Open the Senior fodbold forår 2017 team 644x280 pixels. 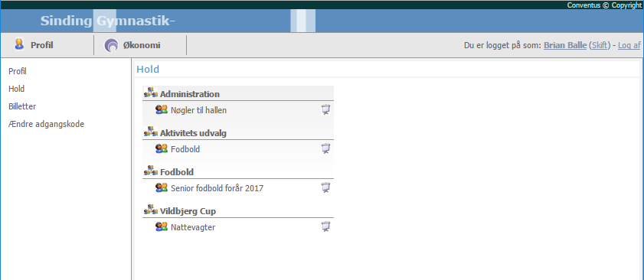[x=217, y=188]
